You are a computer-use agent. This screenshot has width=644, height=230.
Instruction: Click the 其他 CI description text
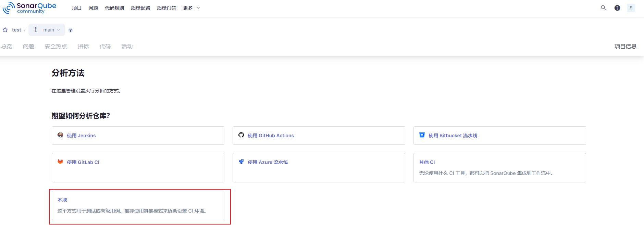pos(486,173)
